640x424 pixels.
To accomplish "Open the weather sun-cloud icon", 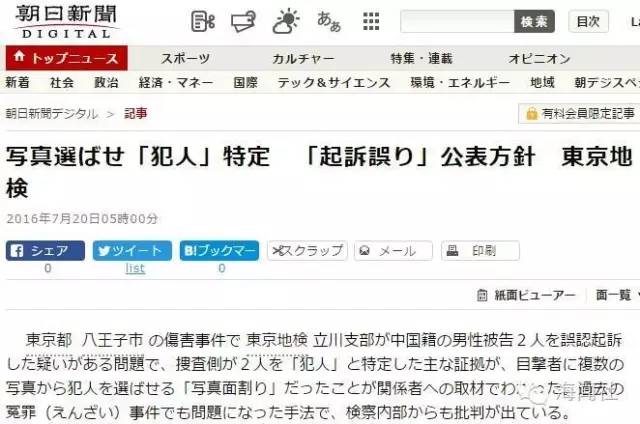I will pos(286,21).
